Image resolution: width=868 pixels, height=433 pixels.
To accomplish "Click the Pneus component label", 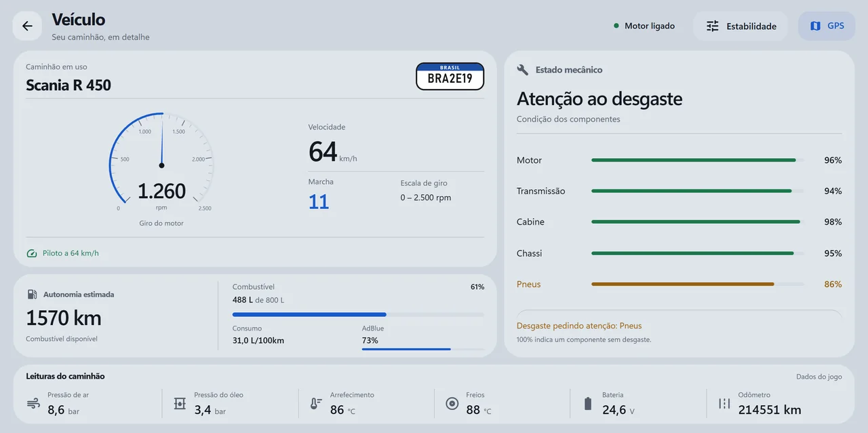I will point(529,284).
